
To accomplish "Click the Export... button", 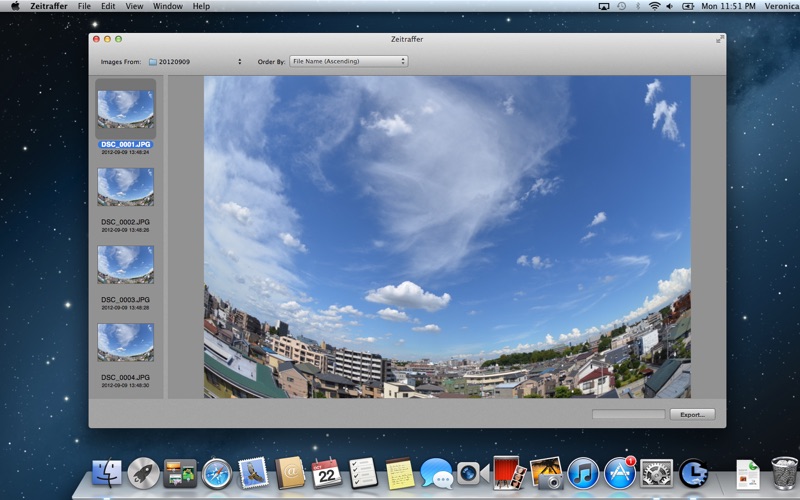I will click(692, 414).
